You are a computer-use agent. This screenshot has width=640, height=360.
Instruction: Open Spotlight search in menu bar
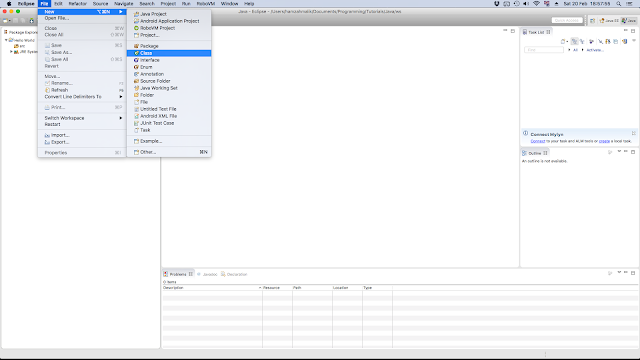point(619,4)
